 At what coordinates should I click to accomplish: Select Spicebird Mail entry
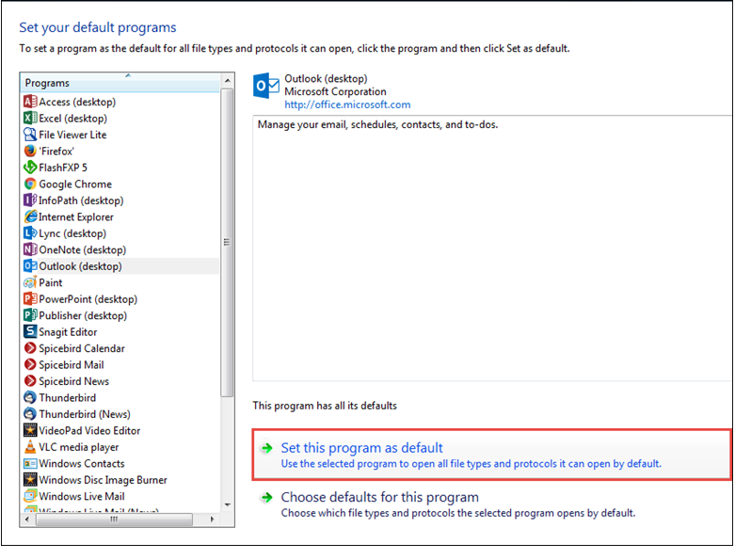(x=72, y=364)
